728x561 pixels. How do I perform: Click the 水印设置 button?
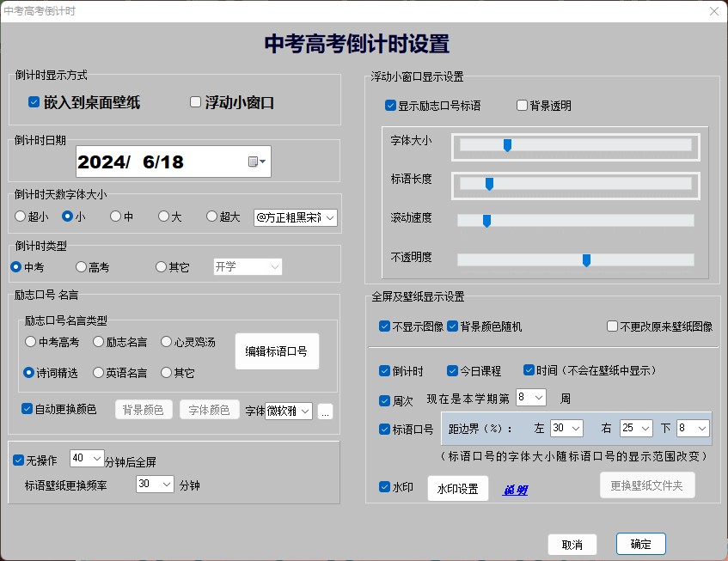tap(458, 488)
